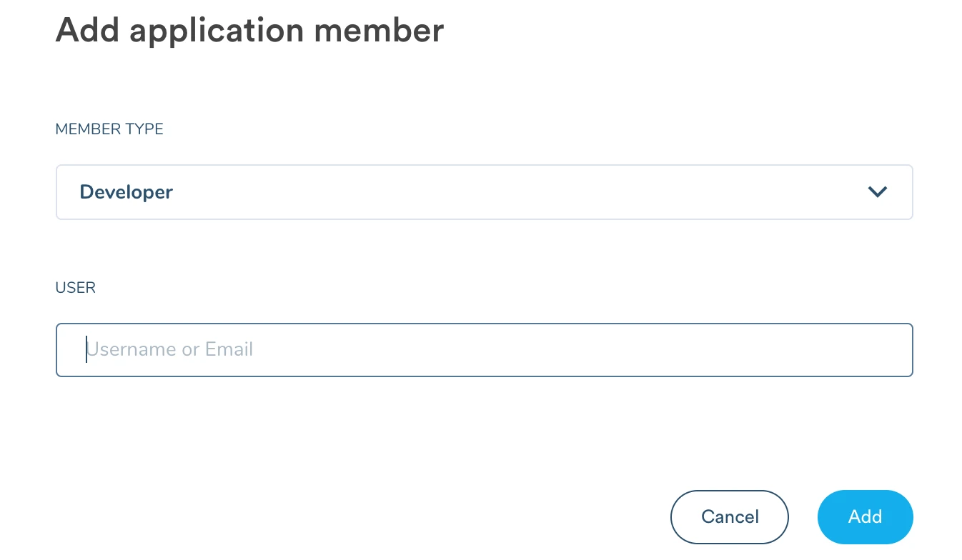Click the blue Add button to confirm
The width and height of the screenshot is (962, 560).
coord(865,516)
